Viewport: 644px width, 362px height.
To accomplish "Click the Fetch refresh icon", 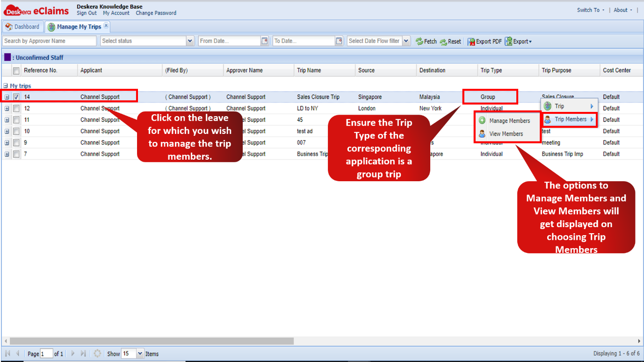I will 419,41.
